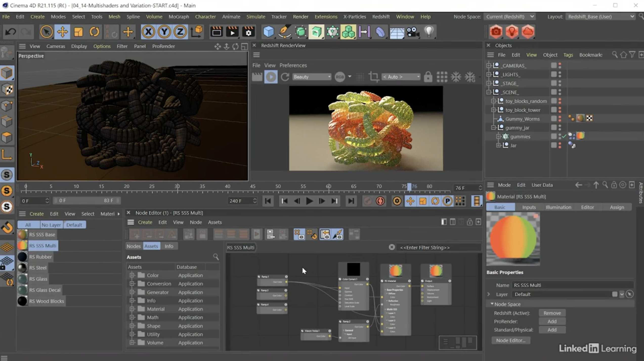Image resolution: width=644 pixels, height=361 pixels.
Task: Open the Beauty AOV dropdown
Action: (x=312, y=77)
